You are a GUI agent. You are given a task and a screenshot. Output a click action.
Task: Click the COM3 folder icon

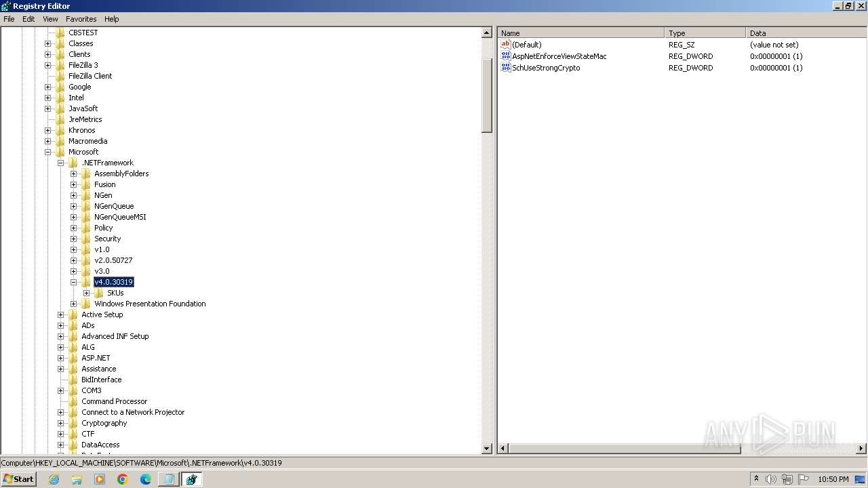pos(73,390)
